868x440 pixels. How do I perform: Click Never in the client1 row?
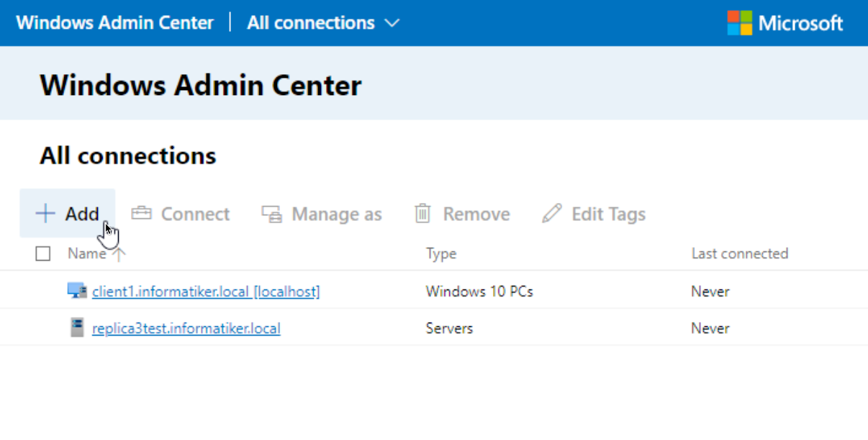point(710,292)
